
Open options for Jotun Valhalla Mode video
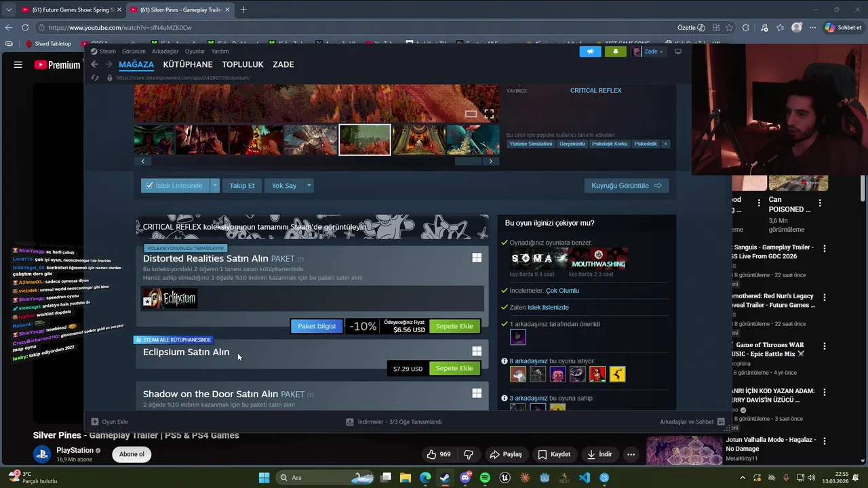tap(824, 441)
